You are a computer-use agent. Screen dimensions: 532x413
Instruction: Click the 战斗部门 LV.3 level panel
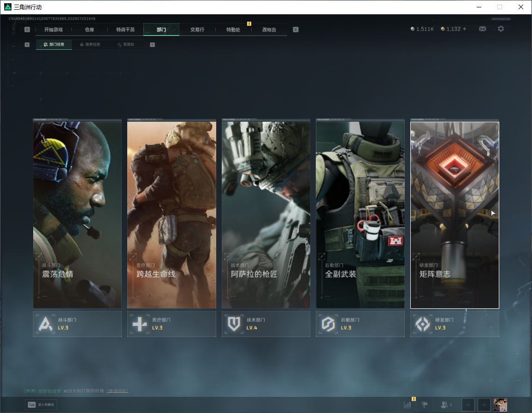[77, 324]
